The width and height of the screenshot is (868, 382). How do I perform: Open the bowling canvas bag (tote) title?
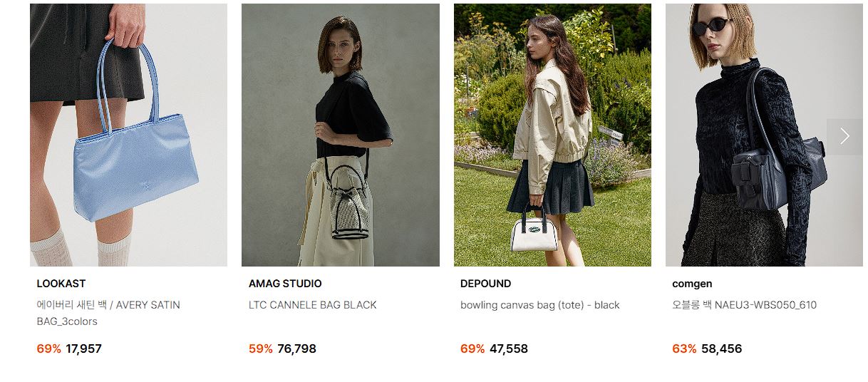[540, 305]
